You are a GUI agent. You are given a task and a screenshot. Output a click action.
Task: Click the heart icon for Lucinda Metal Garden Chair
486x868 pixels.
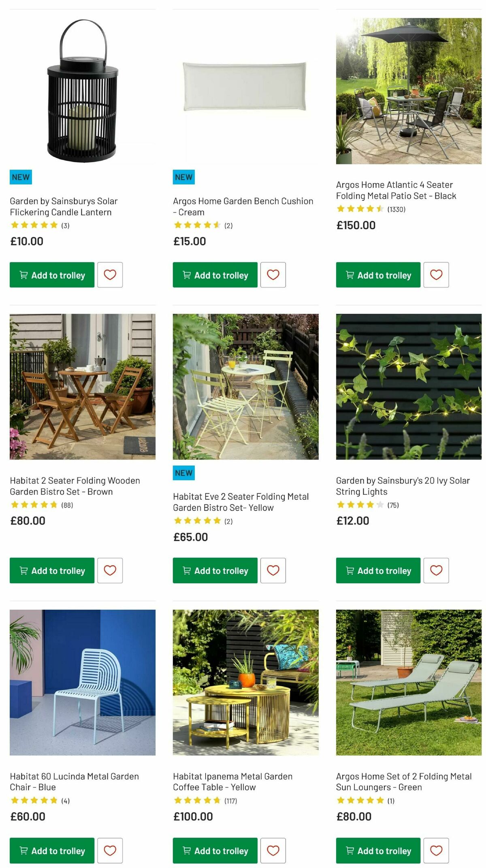point(110,850)
